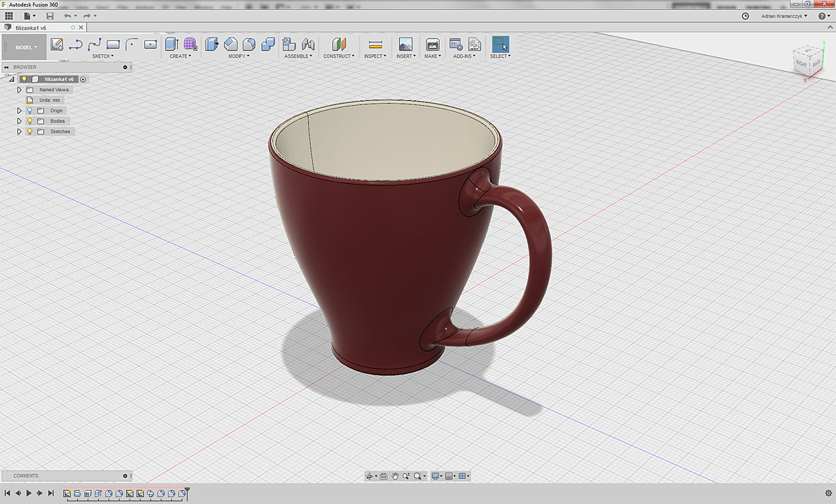Open the MODEL workspace dropdown
This screenshot has height=504, width=836.
[x=25, y=47]
